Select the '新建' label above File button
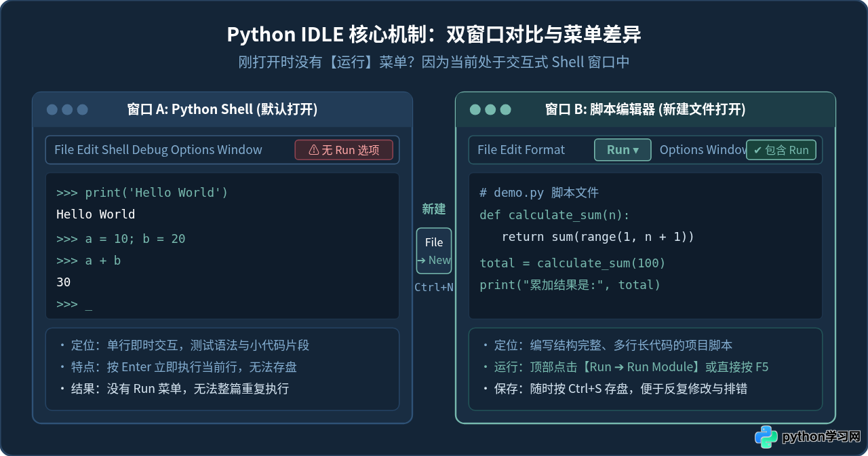Viewport: 868px width, 456px height. click(434, 209)
